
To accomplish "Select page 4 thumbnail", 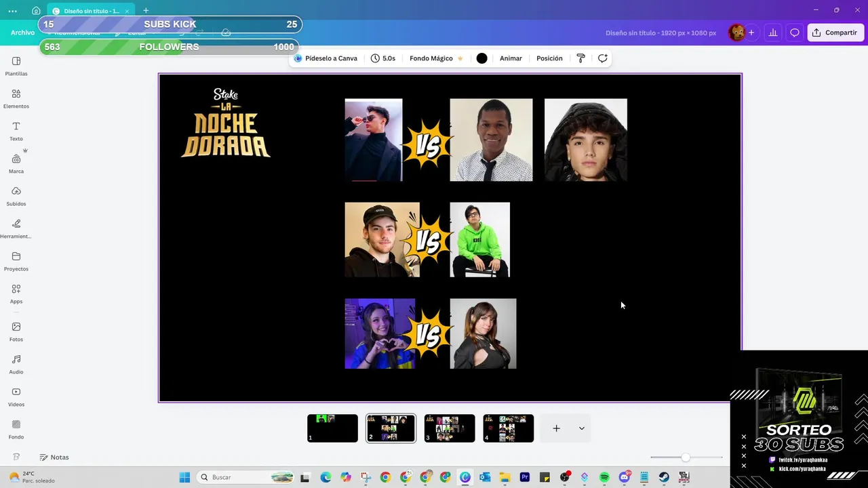I will (508, 428).
